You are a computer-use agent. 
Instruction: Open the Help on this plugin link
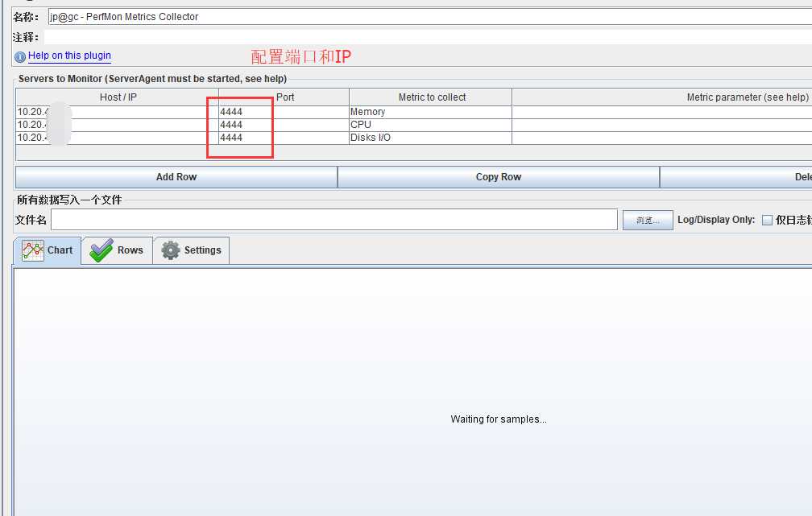69,56
